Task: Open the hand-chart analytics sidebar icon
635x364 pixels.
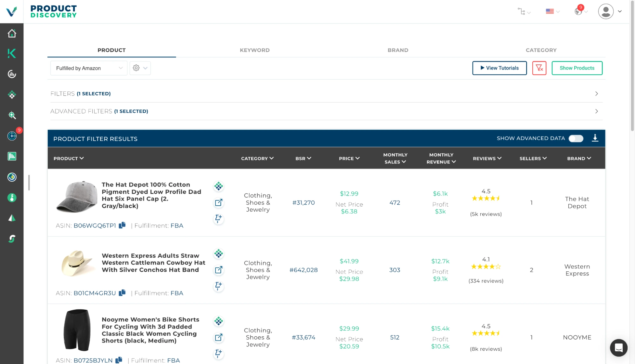Action: pyautogui.click(x=12, y=74)
